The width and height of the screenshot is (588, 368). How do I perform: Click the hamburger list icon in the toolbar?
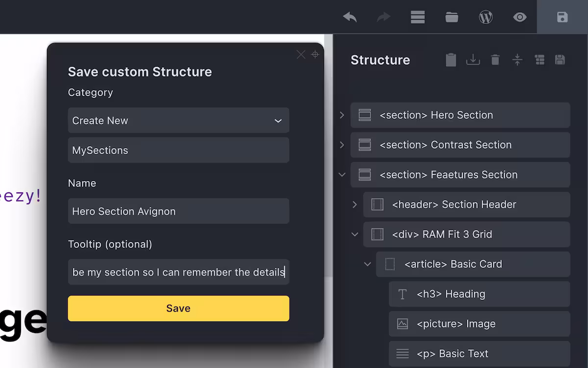(417, 17)
